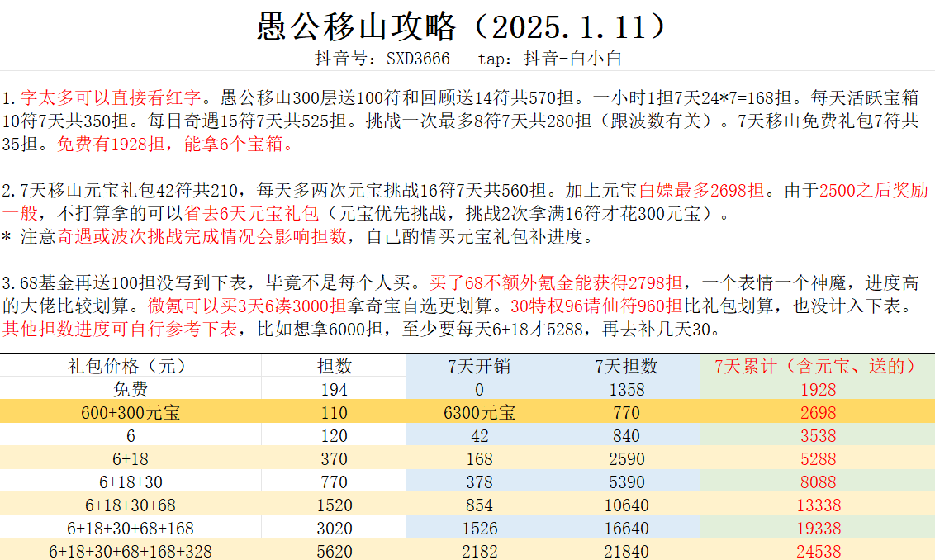
Task: Click the 370 cell in 担数 column
Action: point(334,458)
